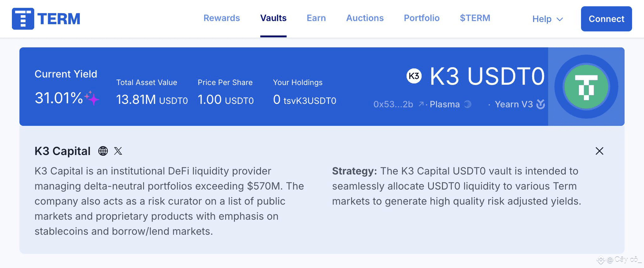
Task: Go to the Earn tab
Action: click(316, 18)
